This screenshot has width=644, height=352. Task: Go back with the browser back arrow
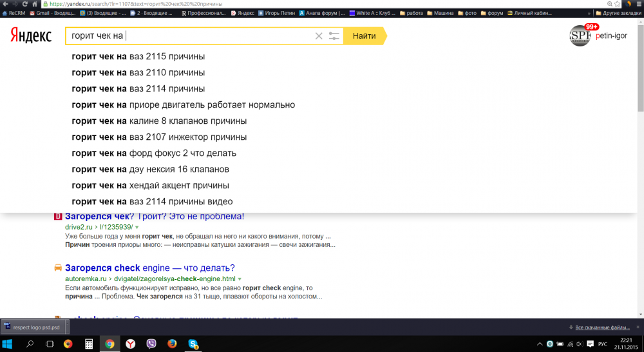point(5,4)
